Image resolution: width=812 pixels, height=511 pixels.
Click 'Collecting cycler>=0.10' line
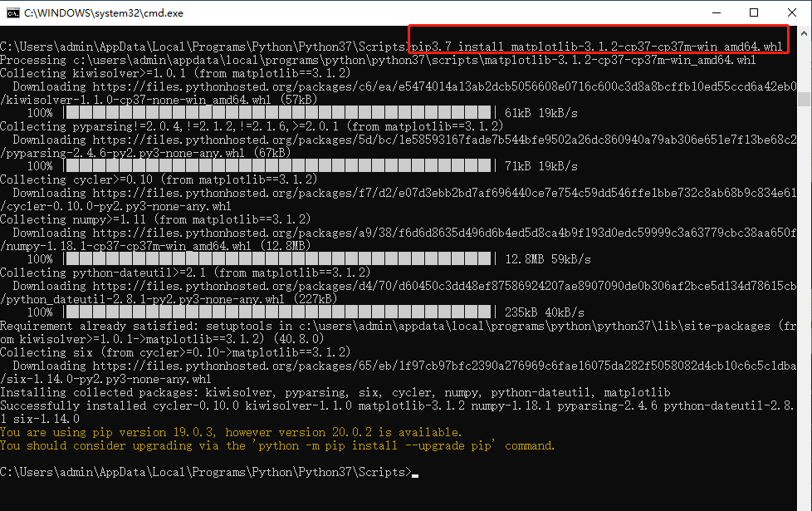159,179
